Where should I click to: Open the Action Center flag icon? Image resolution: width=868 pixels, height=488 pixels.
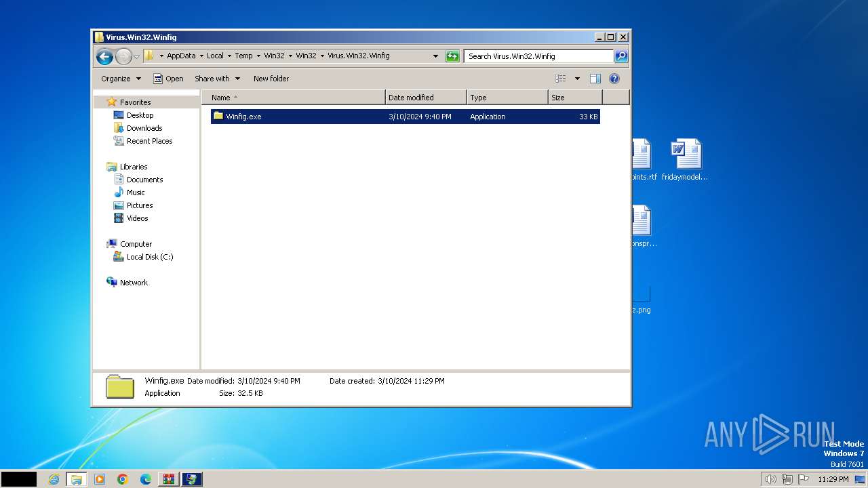(804, 479)
